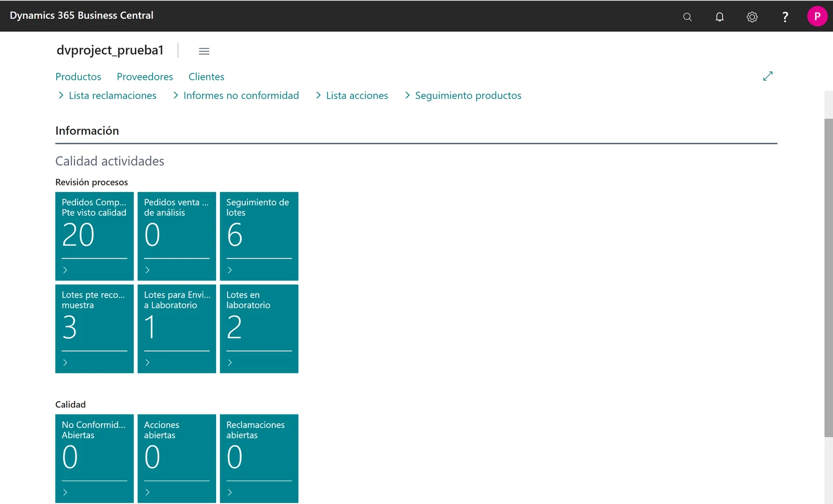Expand chevron on Seguimiento de lotes tile
The height and width of the screenshot is (504, 833).
point(230,270)
